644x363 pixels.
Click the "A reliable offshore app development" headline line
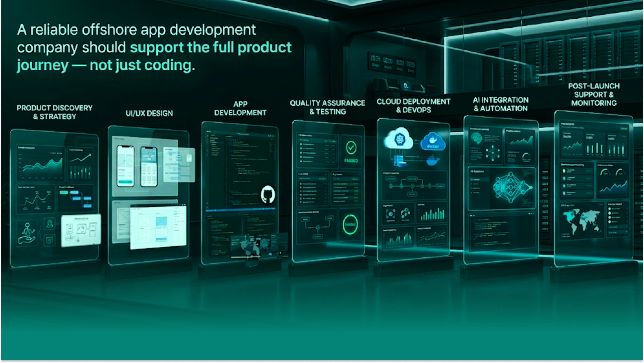[136, 30]
